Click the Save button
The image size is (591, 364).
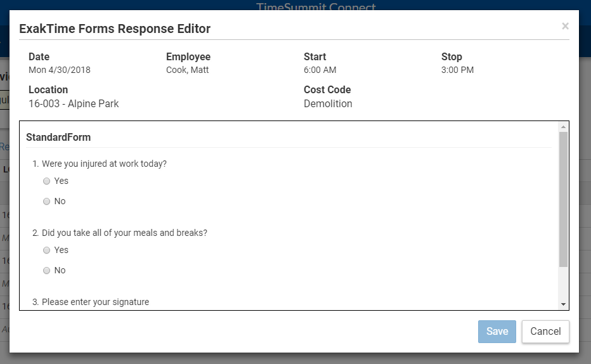click(497, 332)
